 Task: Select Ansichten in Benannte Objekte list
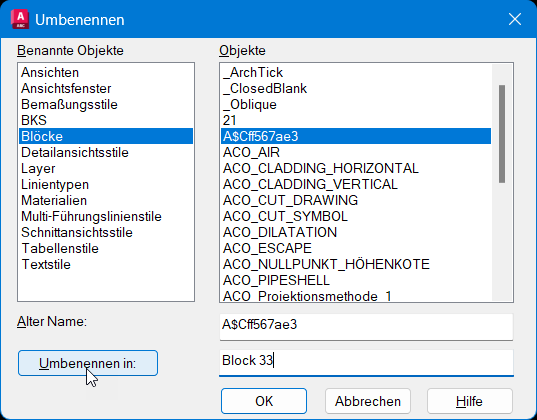click(106, 72)
